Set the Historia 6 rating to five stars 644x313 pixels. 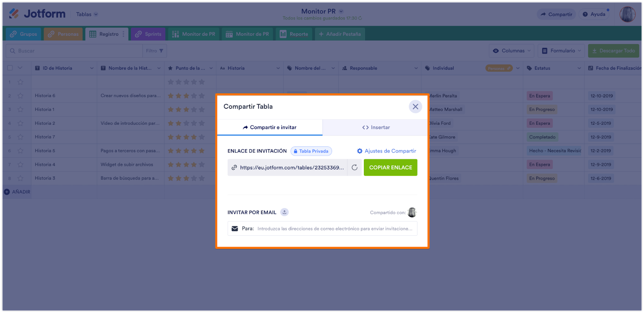point(202,96)
